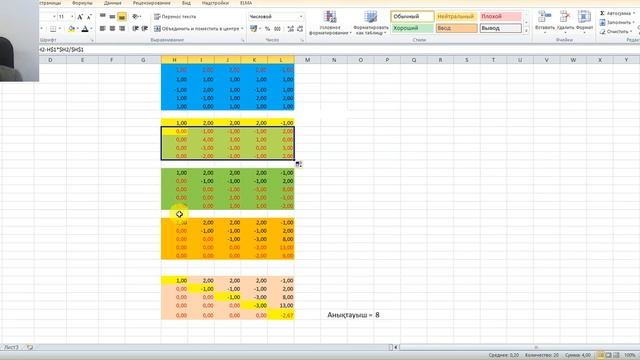Screen dimensions: 640x360
Task: Apply the Нейтральный cell style
Action: coord(456,17)
